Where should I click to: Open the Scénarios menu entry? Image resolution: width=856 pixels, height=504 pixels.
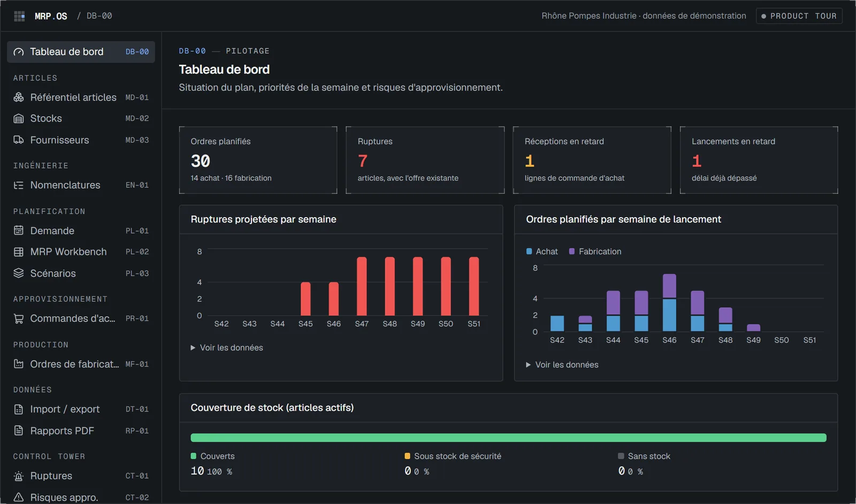(x=81, y=273)
